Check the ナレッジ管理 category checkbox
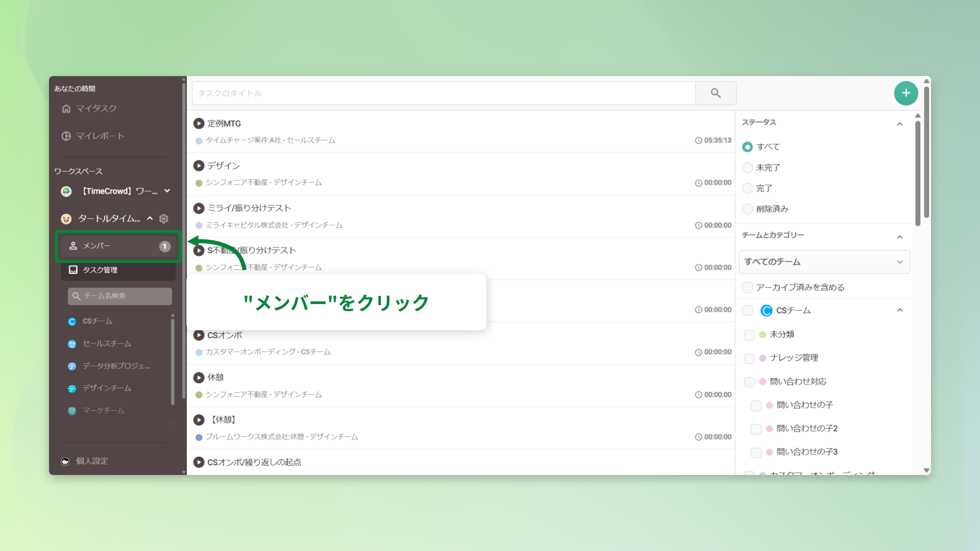Viewport: 980px width, 551px height. click(749, 358)
